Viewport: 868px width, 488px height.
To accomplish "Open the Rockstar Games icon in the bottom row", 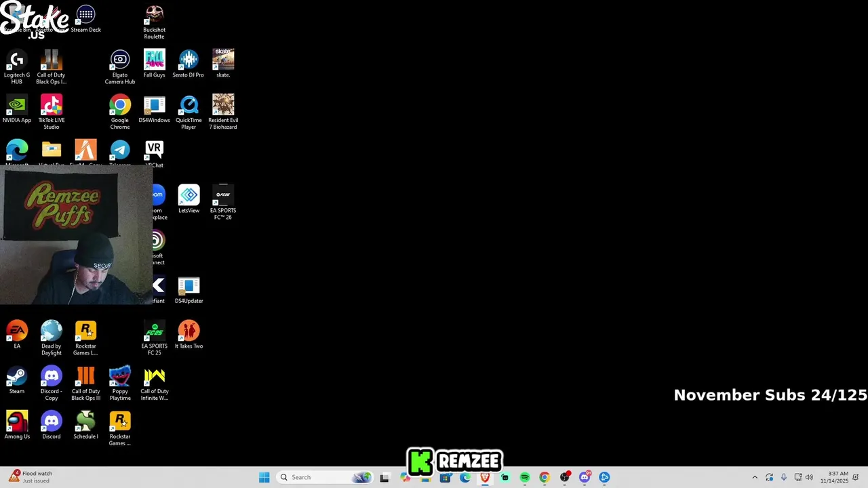I will [x=120, y=428].
